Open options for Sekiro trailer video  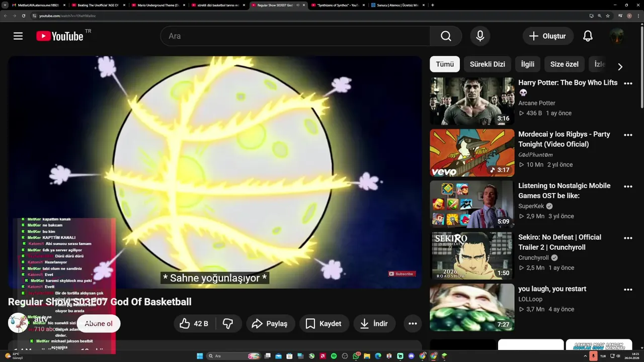tap(628, 238)
